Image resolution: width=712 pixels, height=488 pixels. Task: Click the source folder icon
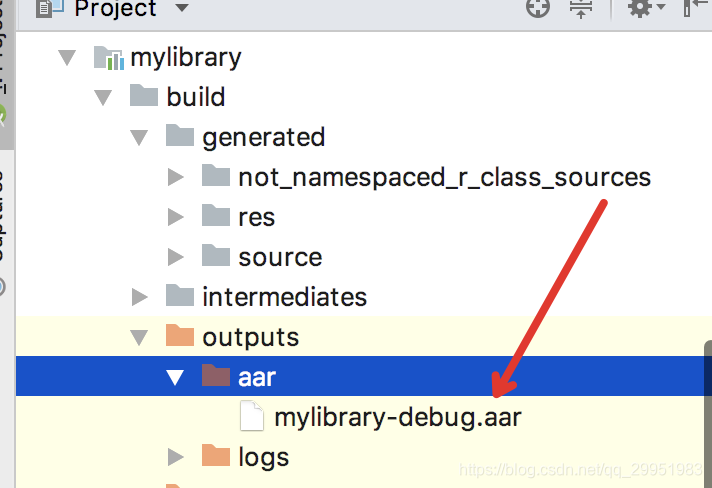click(x=216, y=255)
